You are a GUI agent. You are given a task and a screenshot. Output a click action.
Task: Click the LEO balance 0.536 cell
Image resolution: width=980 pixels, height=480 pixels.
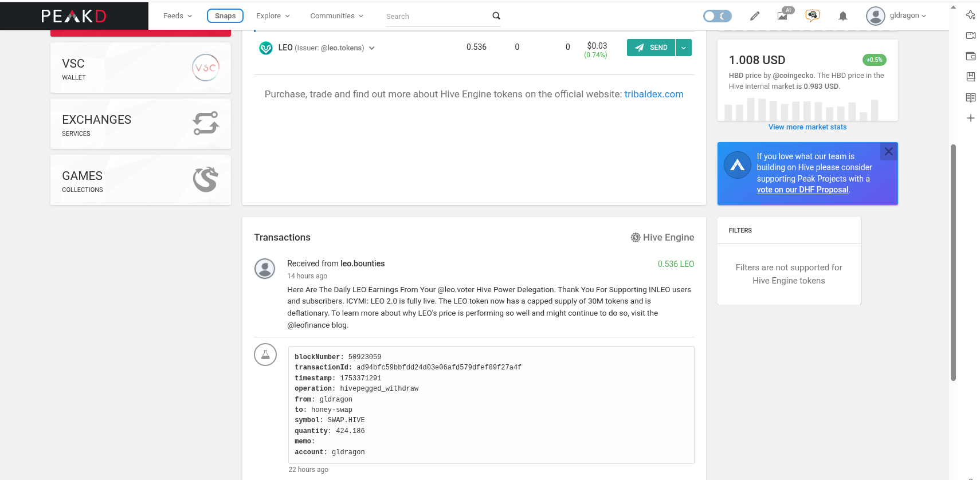coord(476,47)
